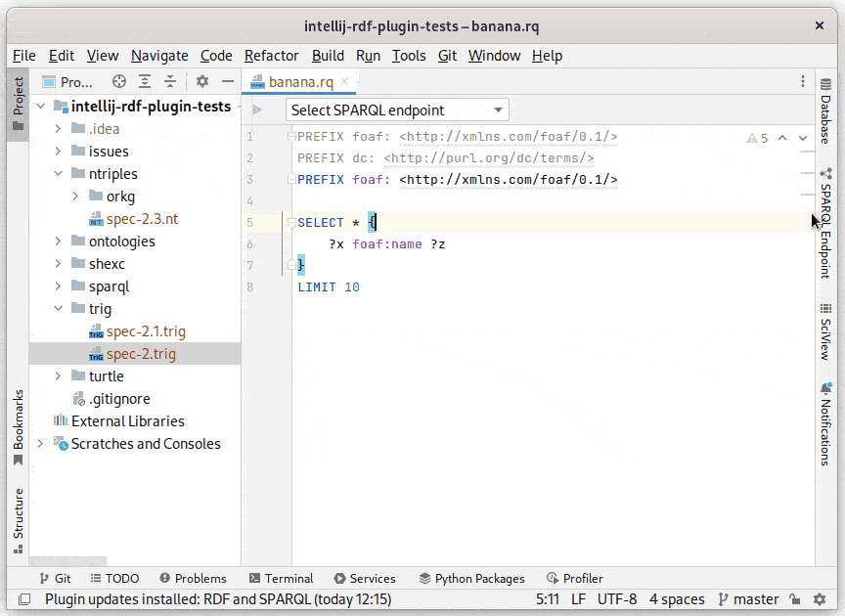Toggle tool window bars icon in status bar
845x616 pixels.
click(24, 599)
